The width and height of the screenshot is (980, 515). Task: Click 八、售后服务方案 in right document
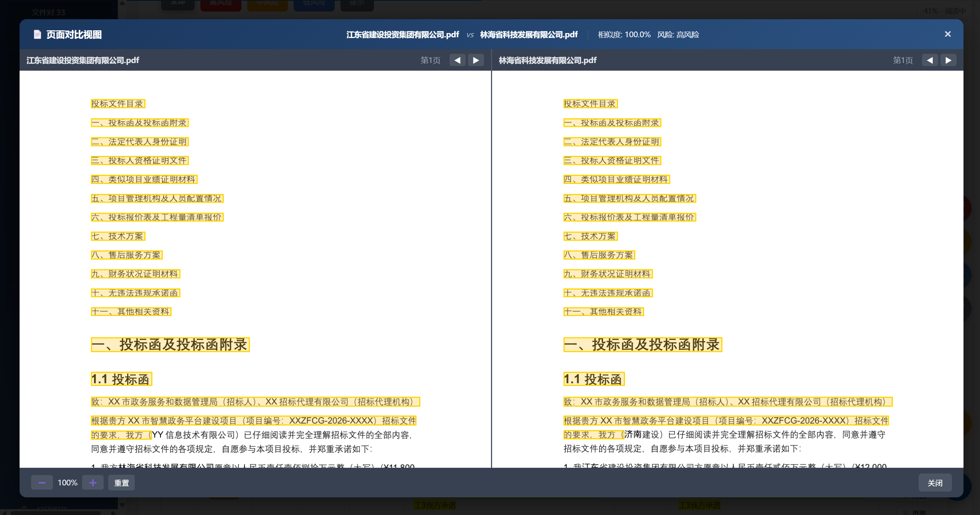599,255
